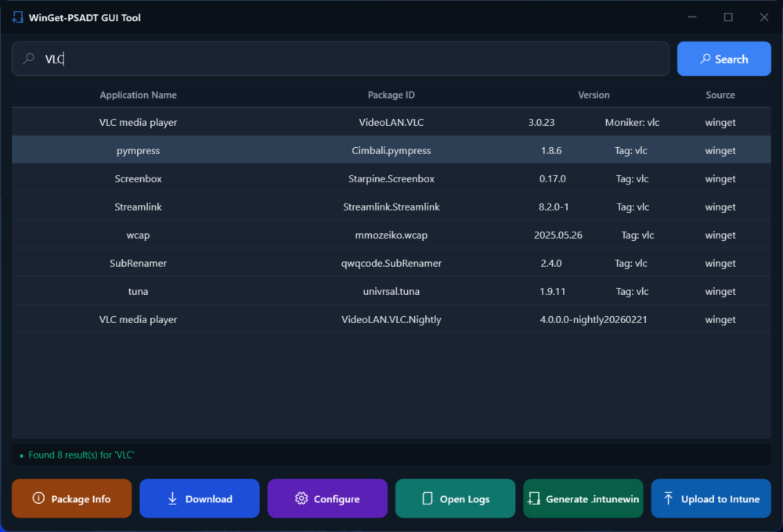Click the package icon on Generate .intunewin
This screenshot has height=532, width=783.
click(x=534, y=498)
